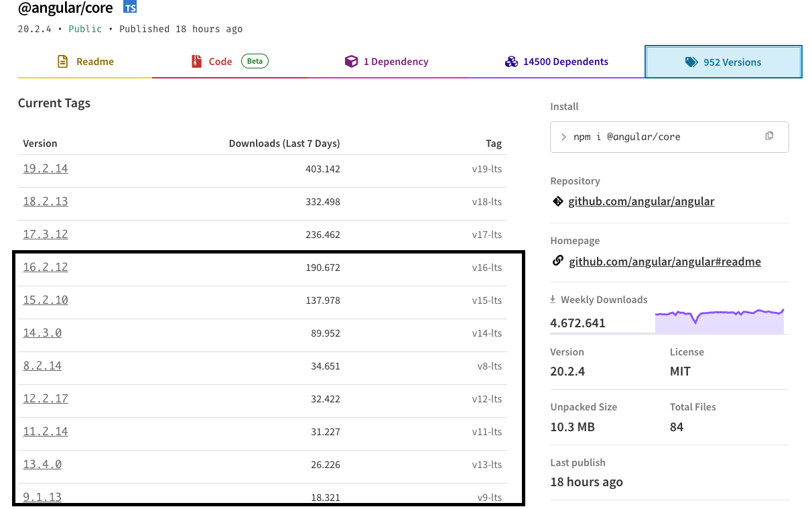The height and width of the screenshot is (509, 812).
Task: Click the v11-lts tag
Action: click(487, 432)
